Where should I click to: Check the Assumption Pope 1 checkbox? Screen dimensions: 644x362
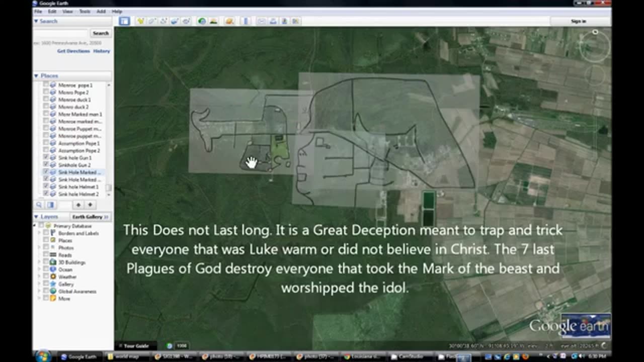(46, 143)
